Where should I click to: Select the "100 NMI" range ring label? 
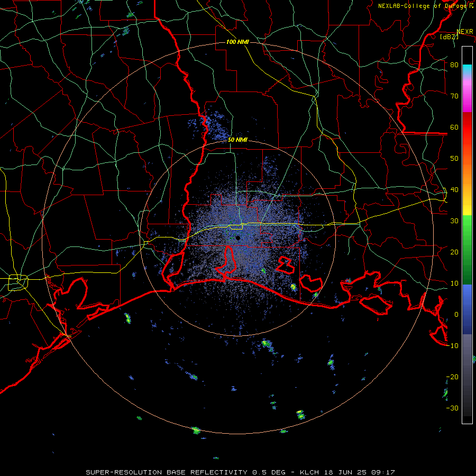click(x=237, y=42)
